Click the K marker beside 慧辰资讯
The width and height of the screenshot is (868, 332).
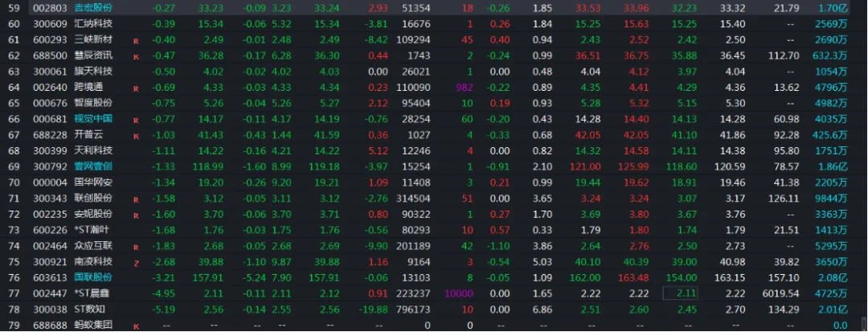tap(136, 57)
